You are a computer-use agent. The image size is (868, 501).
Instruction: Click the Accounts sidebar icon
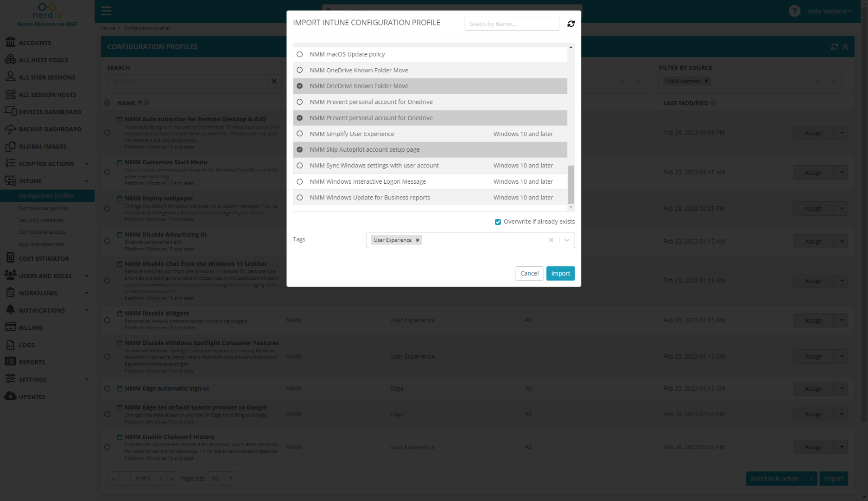pos(10,42)
